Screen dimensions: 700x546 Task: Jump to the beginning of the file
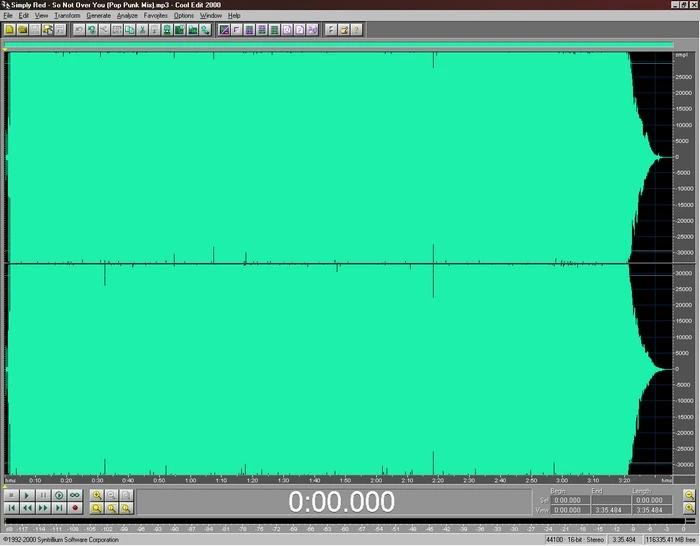point(11,508)
